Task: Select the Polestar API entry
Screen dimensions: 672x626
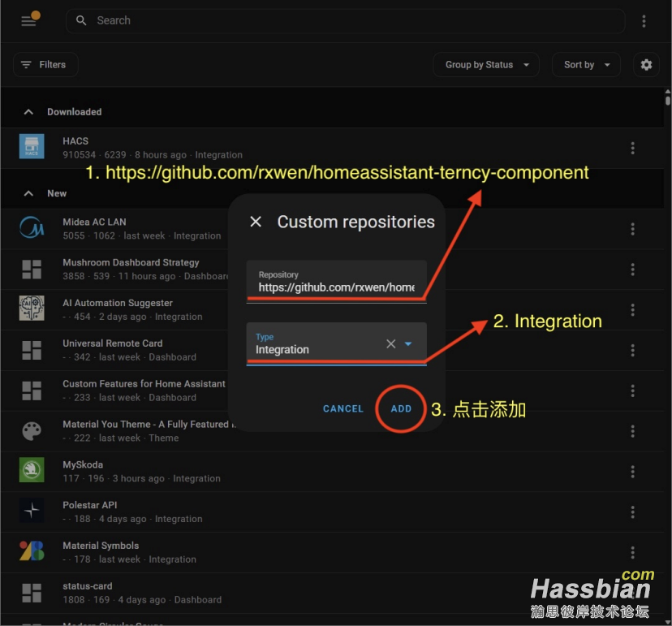Action: click(89, 505)
